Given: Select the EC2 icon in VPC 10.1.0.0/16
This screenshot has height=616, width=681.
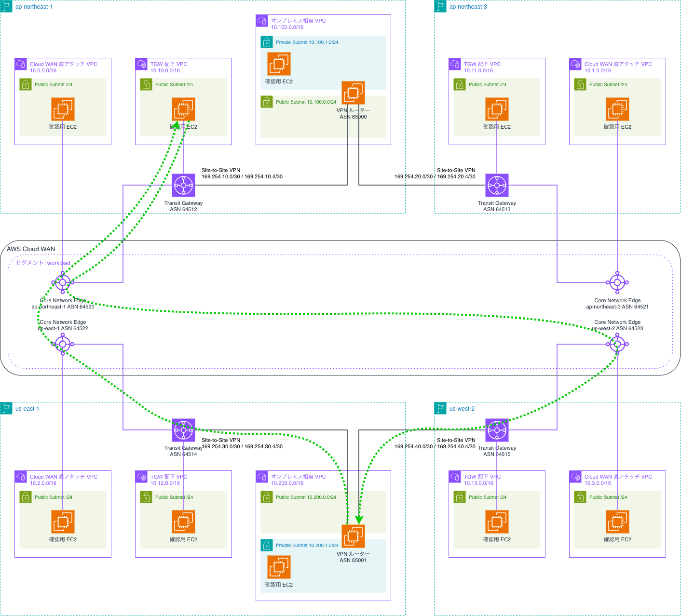Looking at the screenshot, I should (x=617, y=109).
